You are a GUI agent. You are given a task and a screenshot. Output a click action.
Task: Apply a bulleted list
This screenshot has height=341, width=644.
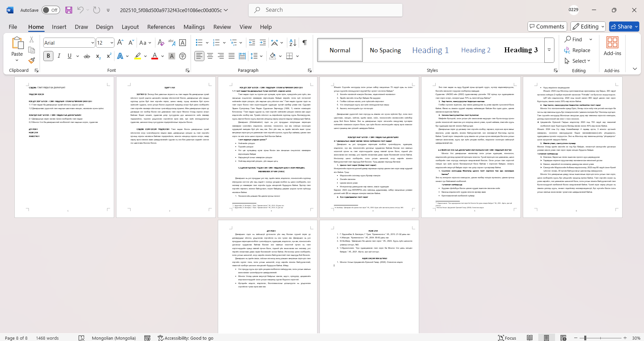pyautogui.click(x=199, y=43)
